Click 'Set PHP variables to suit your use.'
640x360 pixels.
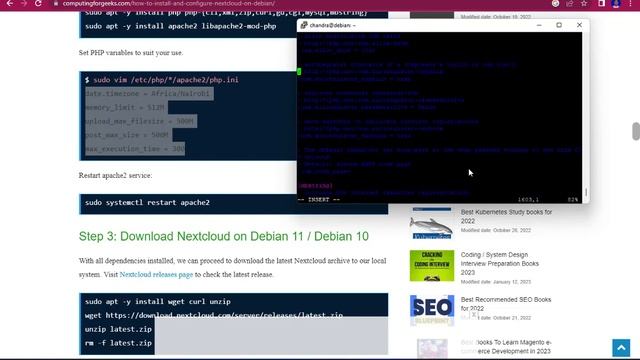tap(131, 53)
